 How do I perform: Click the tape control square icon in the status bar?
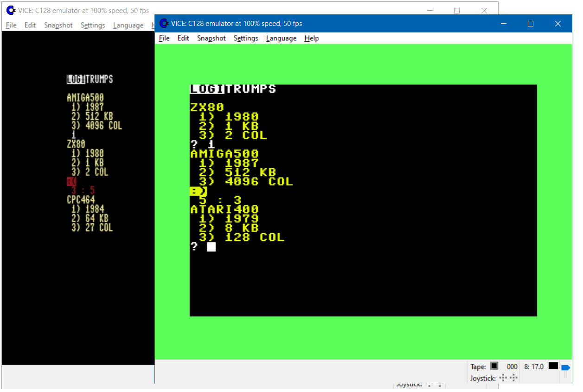[494, 366]
